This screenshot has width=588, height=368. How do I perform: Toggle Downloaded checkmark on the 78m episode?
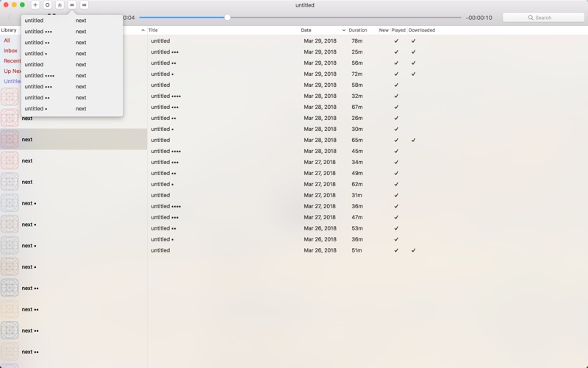coord(413,41)
